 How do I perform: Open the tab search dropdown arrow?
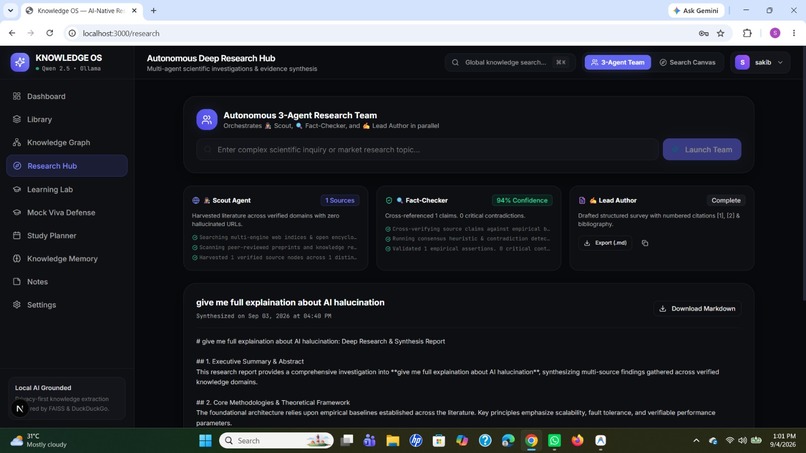coord(10,10)
